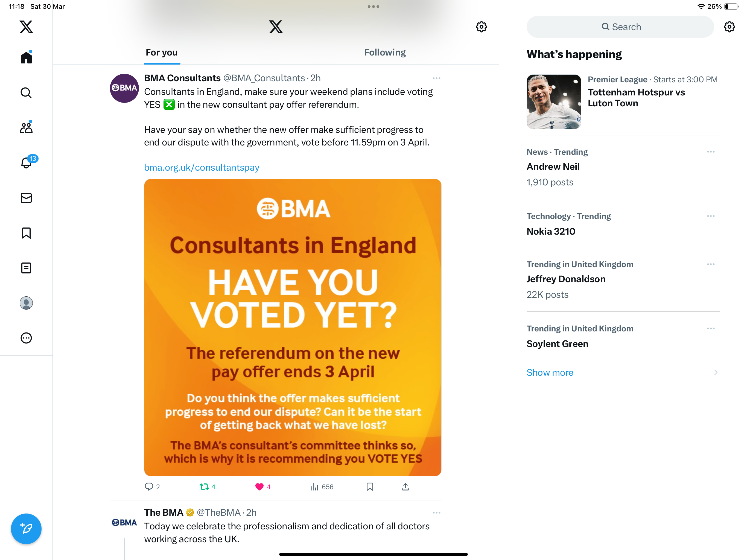Screen dimensions: 747x560
Task: Open Messages envelope icon
Action: click(26, 198)
